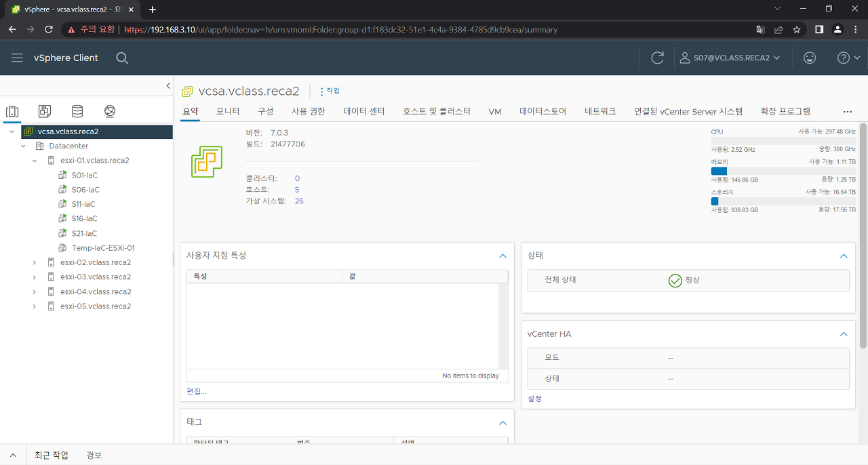Select the S16-IaC virtual machine
This screenshot has height=465, width=868.
coord(84,218)
